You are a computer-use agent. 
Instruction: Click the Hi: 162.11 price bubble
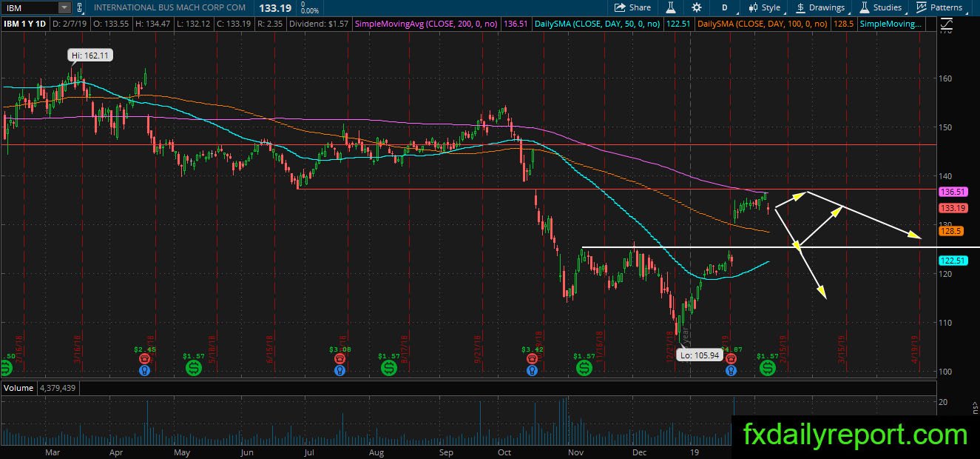click(89, 55)
